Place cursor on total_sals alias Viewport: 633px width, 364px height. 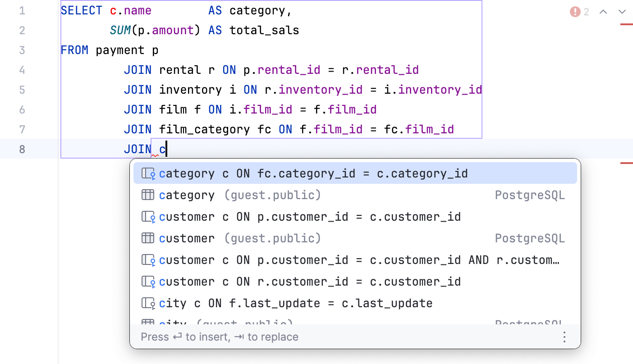[x=264, y=30]
